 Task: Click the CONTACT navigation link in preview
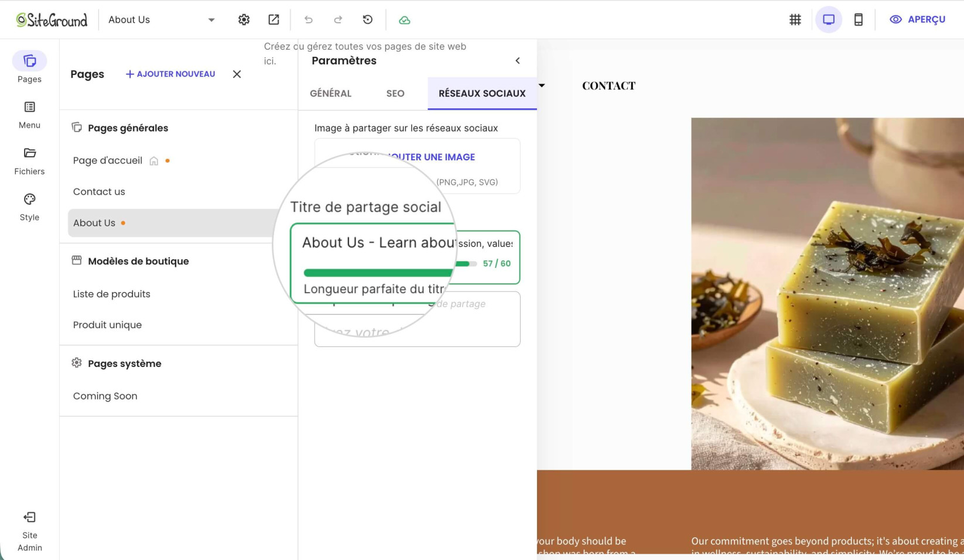tap(609, 86)
